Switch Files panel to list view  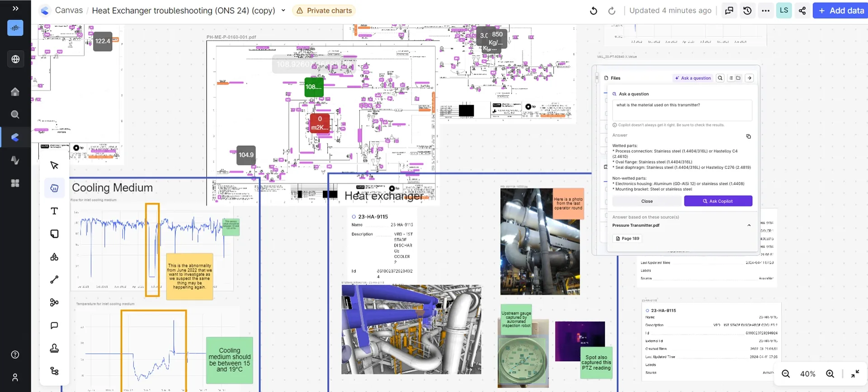[x=731, y=78]
